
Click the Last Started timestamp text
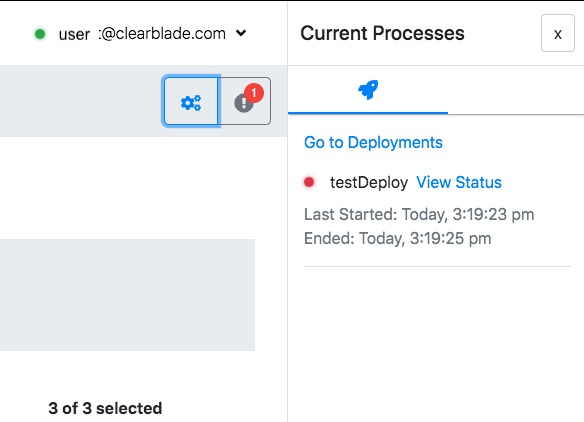point(419,215)
